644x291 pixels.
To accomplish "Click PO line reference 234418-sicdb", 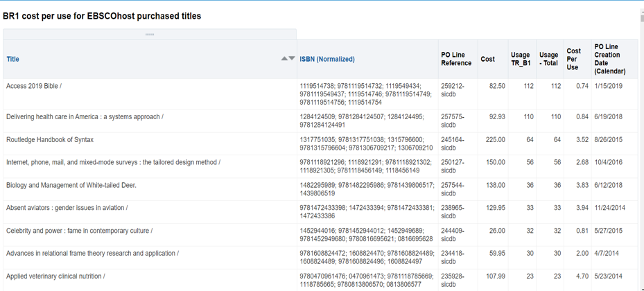I will 453,258.
